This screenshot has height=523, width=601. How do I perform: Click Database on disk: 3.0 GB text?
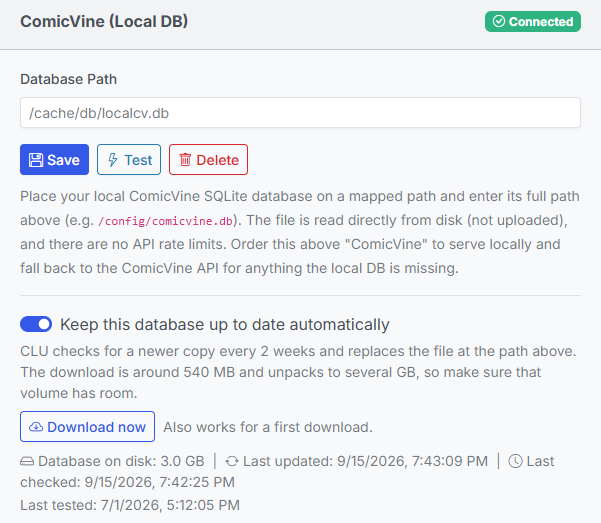click(121, 461)
